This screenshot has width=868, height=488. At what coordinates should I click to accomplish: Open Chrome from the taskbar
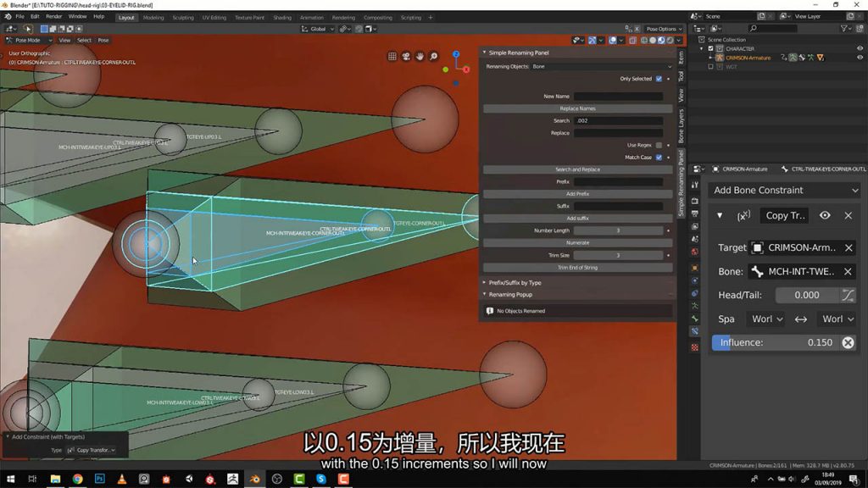pyautogui.click(x=77, y=480)
